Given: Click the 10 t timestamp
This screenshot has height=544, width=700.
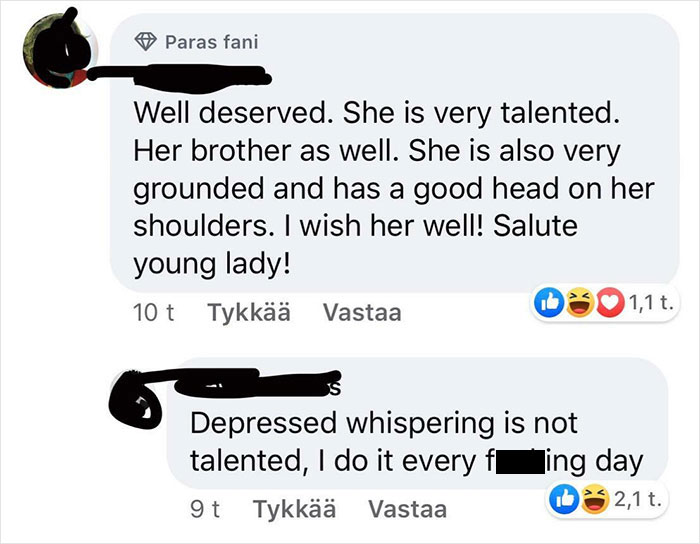Looking at the screenshot, I should click(x=153, y=312).
